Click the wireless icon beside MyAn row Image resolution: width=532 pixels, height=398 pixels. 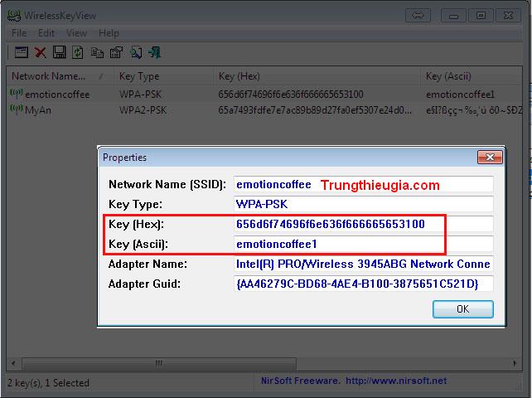[x=17, y=109]
